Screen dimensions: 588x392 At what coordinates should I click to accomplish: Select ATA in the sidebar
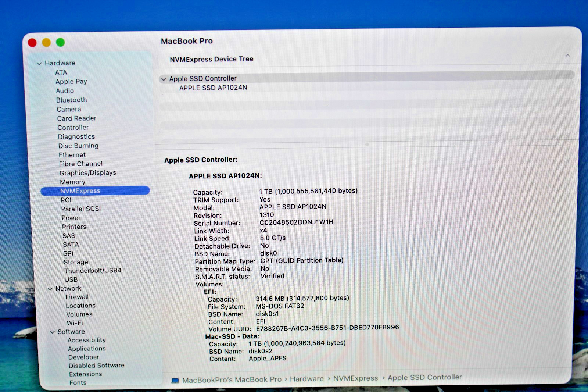(x=61, y=72)
